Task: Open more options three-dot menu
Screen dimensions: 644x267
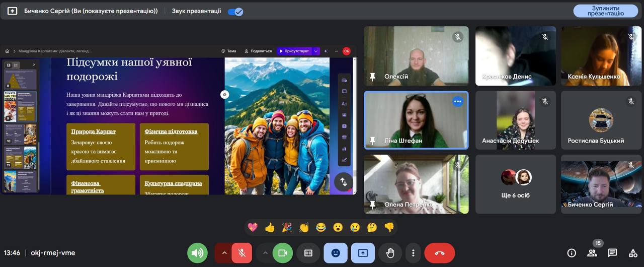Action: tap(413, 253)
